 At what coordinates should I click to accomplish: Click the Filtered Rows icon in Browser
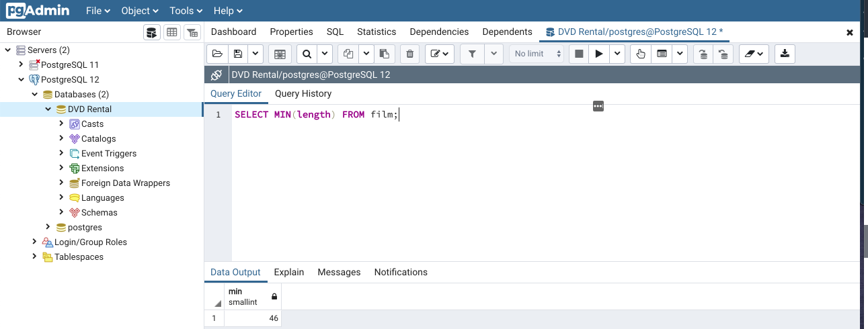[192, 32]
